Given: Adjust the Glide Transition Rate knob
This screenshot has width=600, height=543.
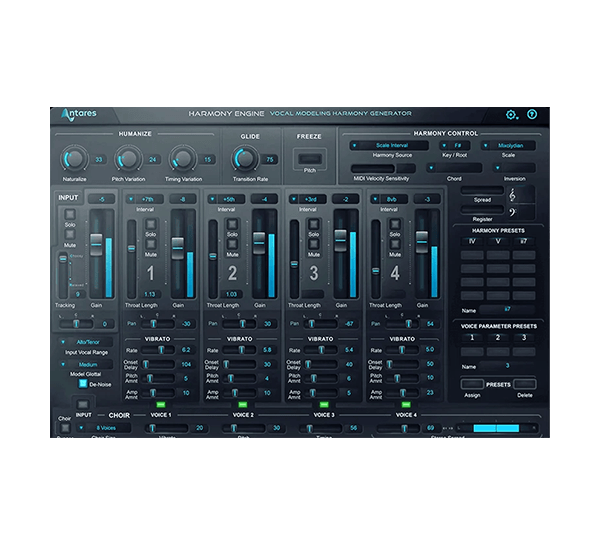Looking at the screenshot, I should (245, 158).
